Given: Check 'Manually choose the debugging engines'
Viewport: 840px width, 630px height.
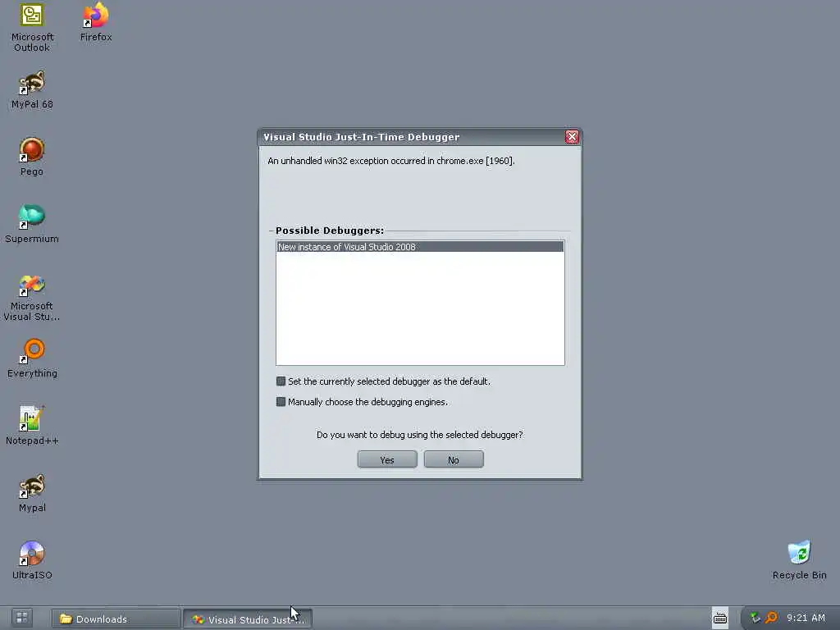Looking at the screenshot, I should pos(281,402).
